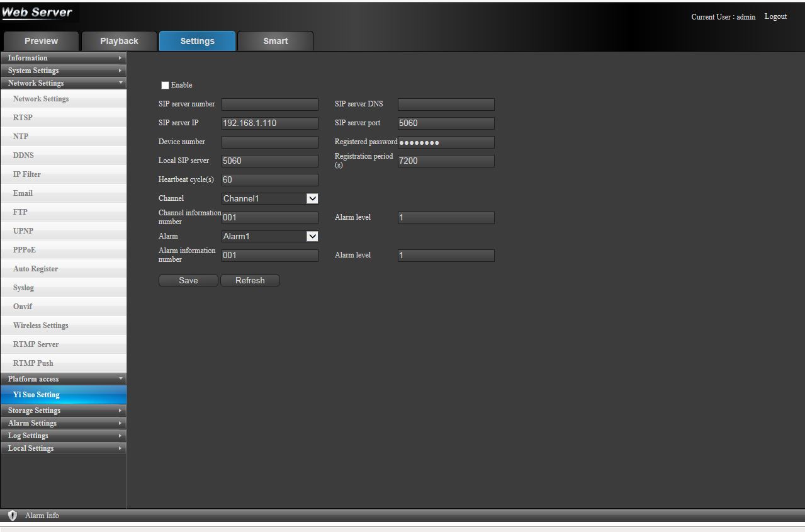The height and width of the screenshot is (532, 805).
Task: Focus the Registered password field
Action: pyautogui.click(x=446, y=142)
